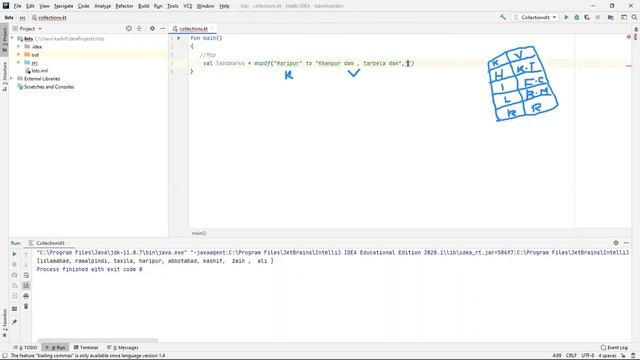Expand the out folder
Screen dimensions: 640x360
pos(19,55)
